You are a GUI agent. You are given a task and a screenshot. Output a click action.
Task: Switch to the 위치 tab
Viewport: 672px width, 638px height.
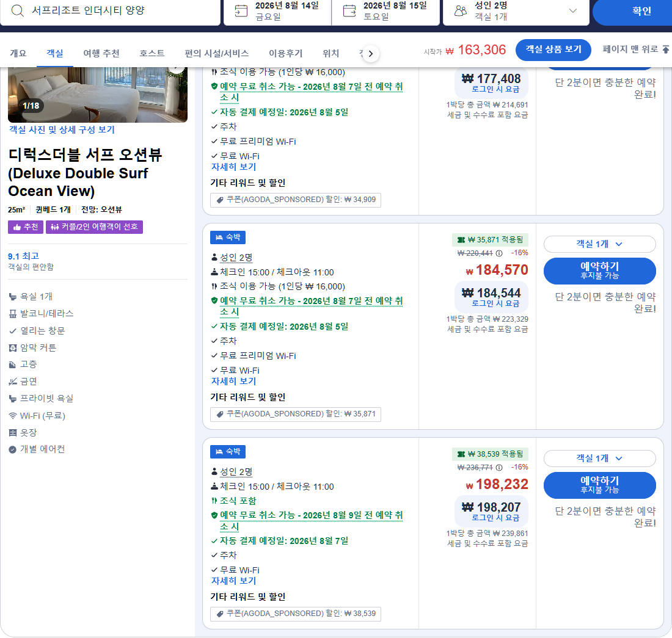pos(331,54)
